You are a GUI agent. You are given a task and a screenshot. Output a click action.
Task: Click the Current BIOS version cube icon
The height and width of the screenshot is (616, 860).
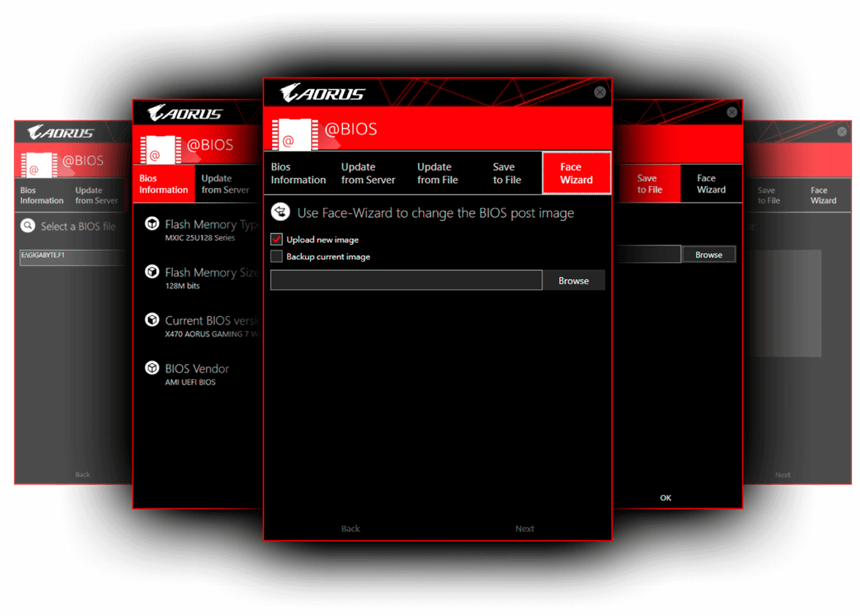pos(152,320)
